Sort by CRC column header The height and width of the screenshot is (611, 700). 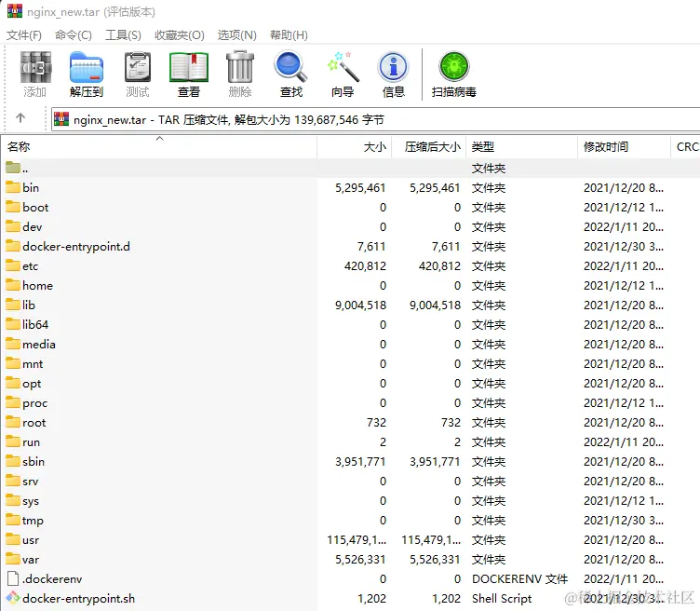[686, 147]
